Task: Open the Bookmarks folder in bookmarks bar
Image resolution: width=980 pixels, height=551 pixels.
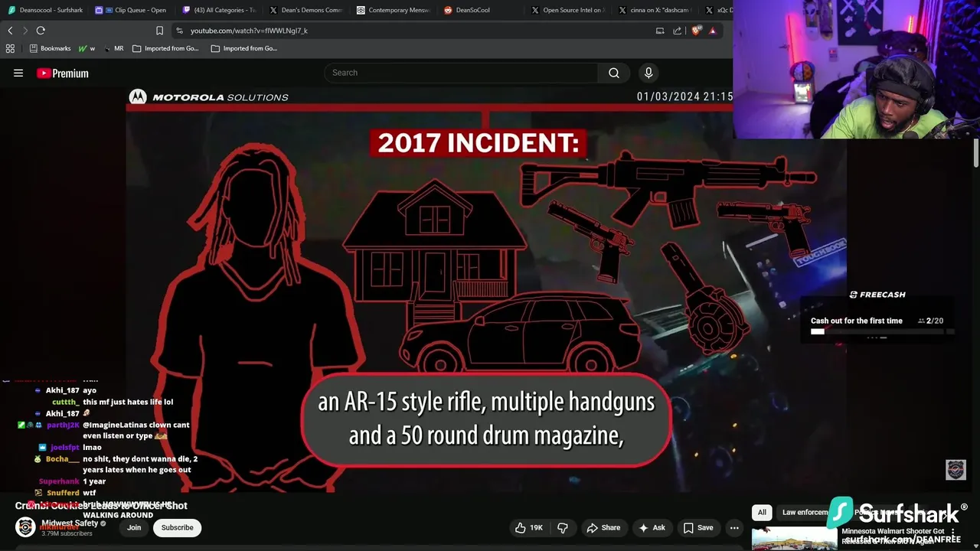Action: (50, 48)
